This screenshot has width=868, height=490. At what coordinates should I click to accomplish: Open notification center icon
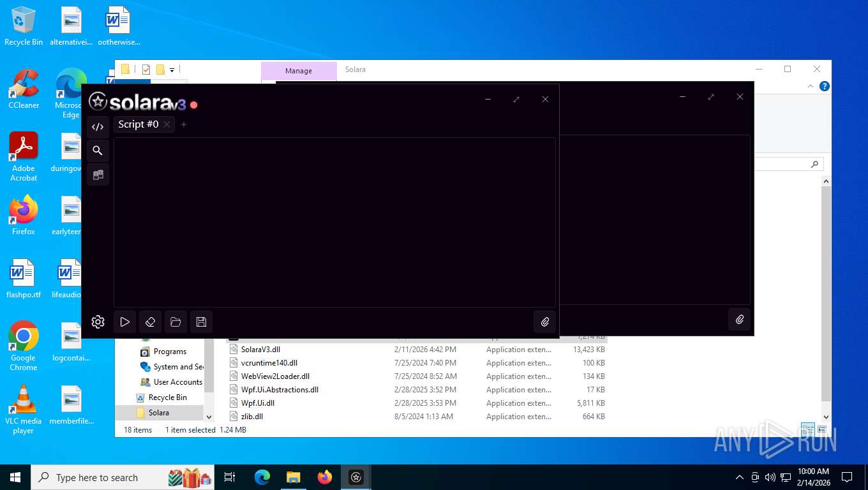[x=847, y=477]
